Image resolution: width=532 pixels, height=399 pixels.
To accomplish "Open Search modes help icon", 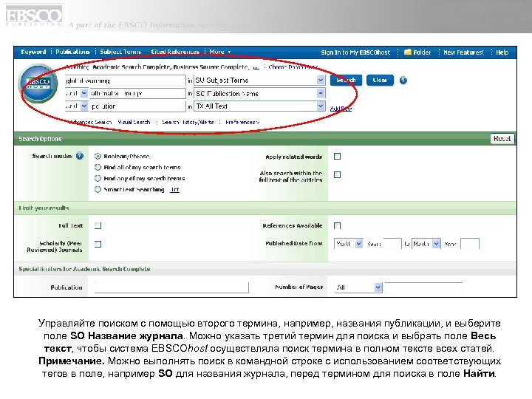I will pos(80,156).
